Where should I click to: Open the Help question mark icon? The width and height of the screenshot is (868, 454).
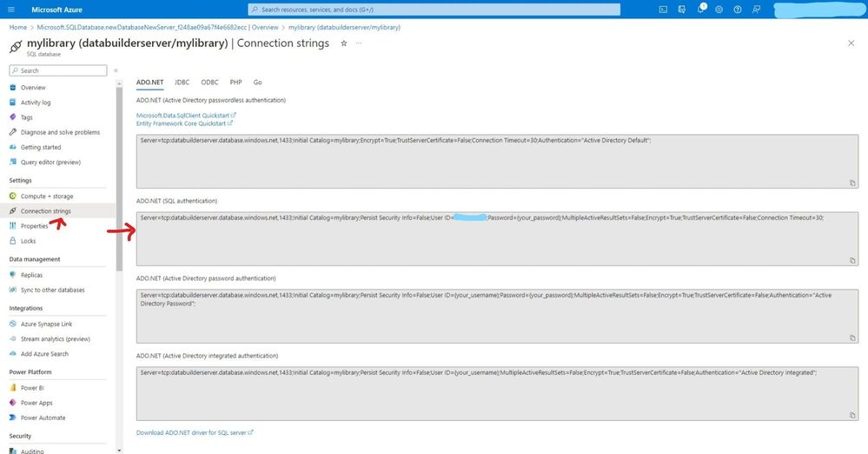tap(738, 10)
